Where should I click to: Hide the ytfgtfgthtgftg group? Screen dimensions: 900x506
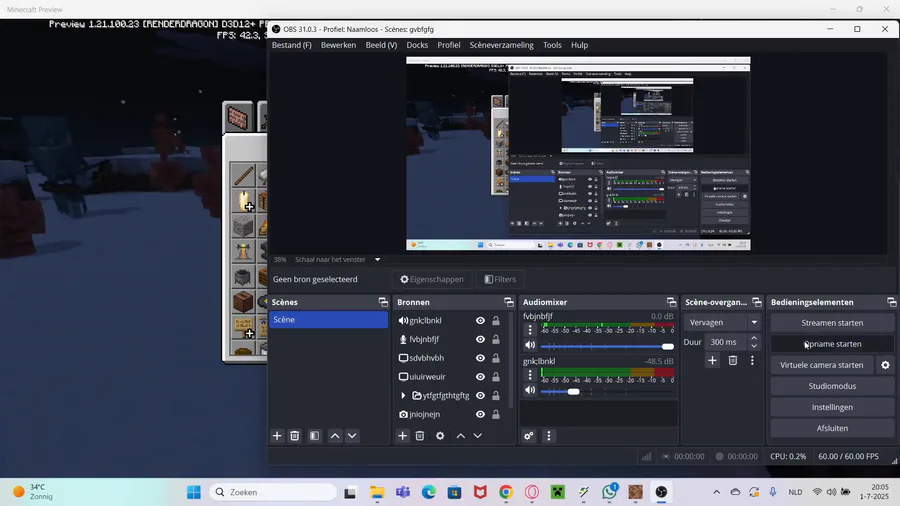click(480, 395)
